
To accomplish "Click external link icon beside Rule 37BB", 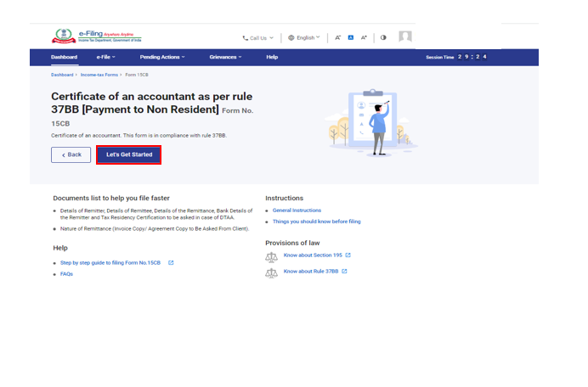I will tap(344, 272).
